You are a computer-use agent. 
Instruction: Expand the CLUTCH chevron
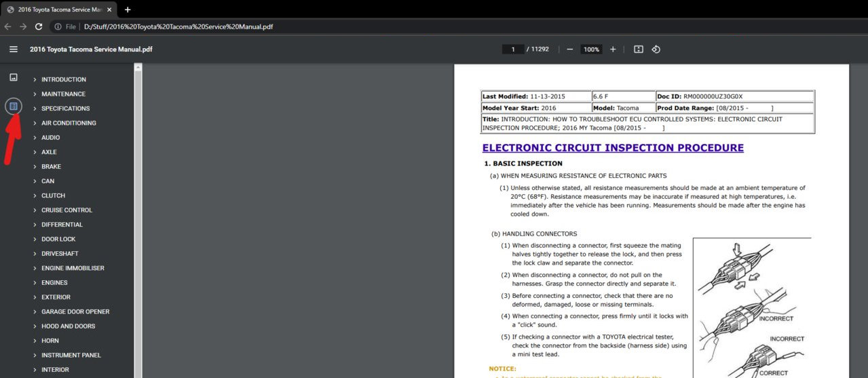(x=35, y=195)
